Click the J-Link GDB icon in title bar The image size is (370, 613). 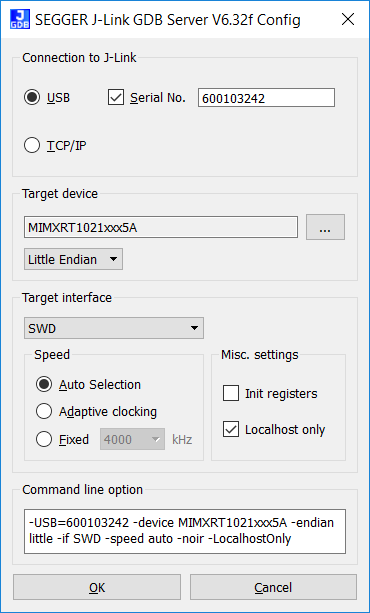pos(20,20)
